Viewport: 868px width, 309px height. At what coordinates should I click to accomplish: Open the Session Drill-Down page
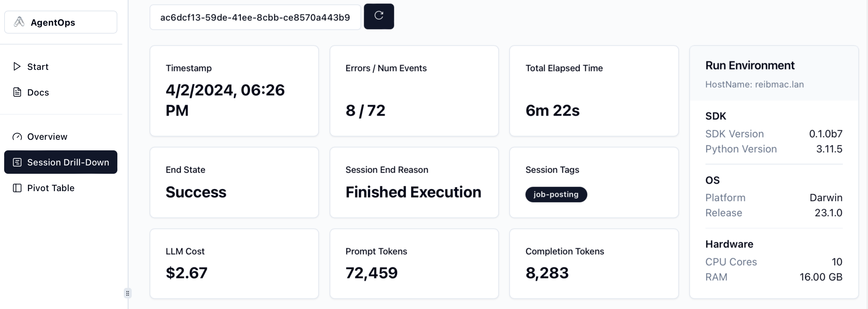[68, 162]
